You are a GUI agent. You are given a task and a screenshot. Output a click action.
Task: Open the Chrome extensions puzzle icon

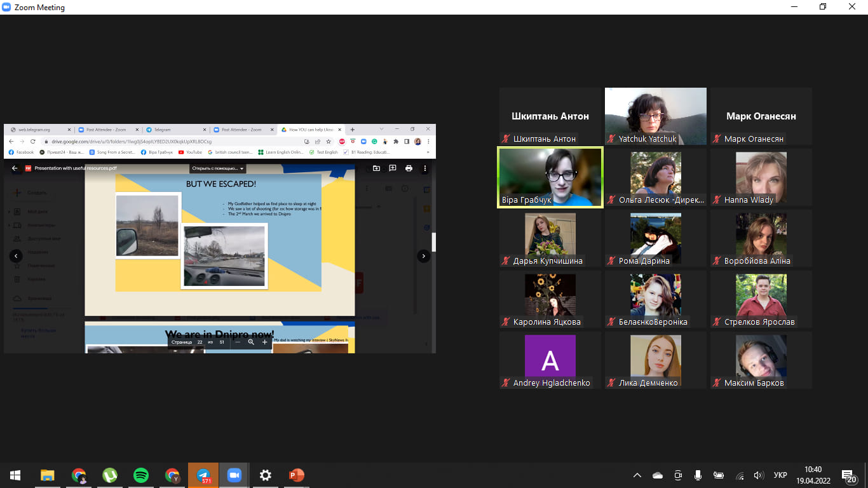point(396,141)
